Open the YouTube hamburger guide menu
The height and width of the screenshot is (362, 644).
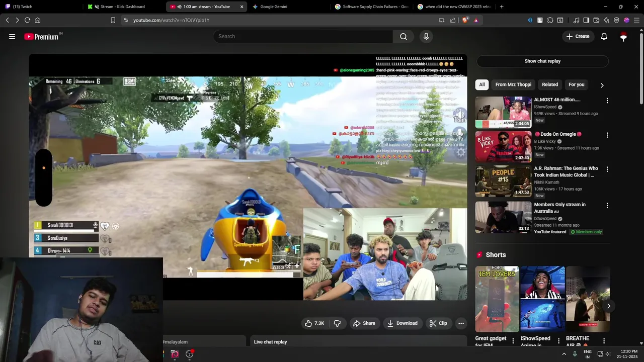click(x=12, y=36)
